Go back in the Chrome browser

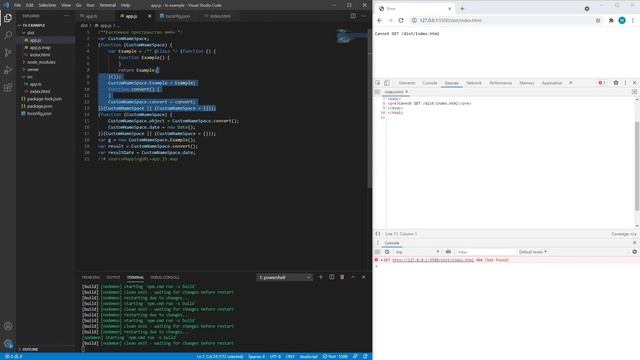(380, 20)
